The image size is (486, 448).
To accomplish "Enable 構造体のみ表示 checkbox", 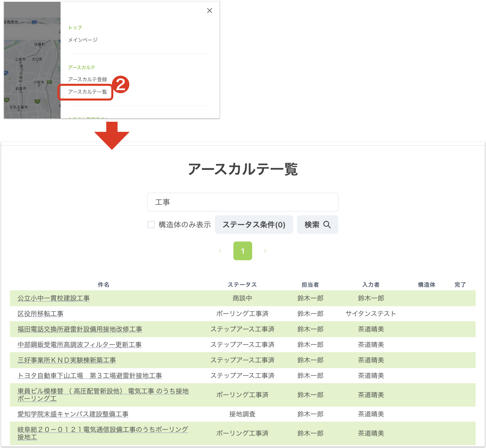I will [151, 225].
